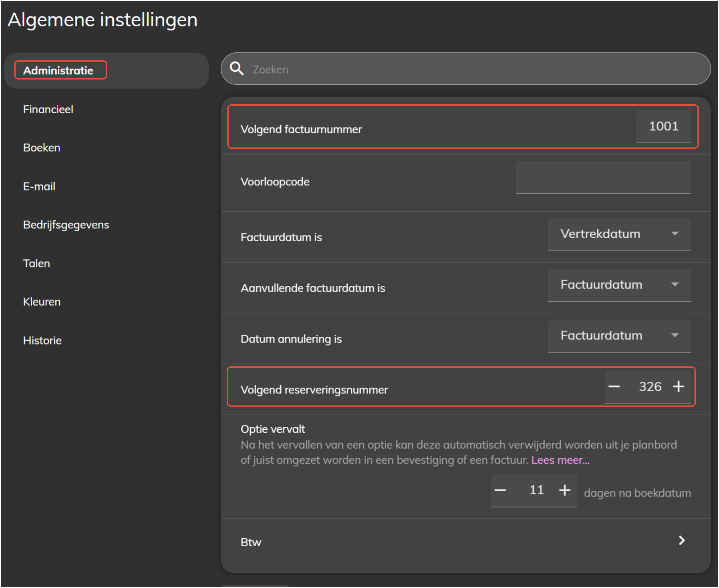Viewport: 719px width, 588px height.
Task: Click the Voorloopcode input field
Action: [x=603, y=178]
